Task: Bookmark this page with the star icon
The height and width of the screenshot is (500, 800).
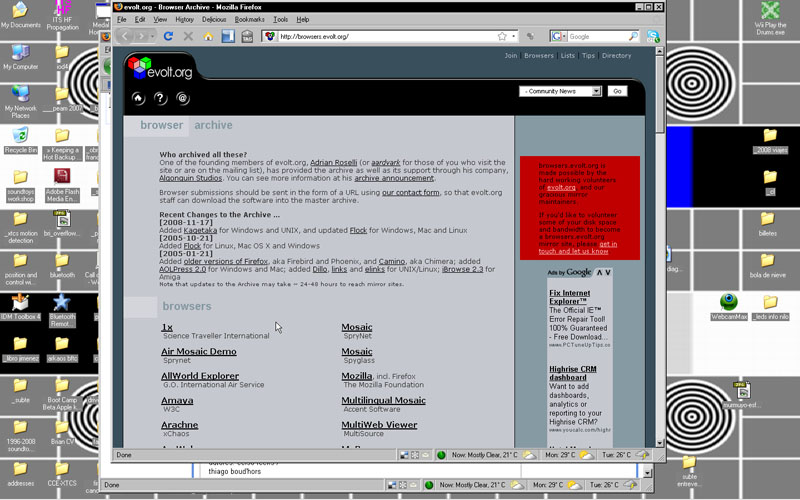Action: coord(502,37)
